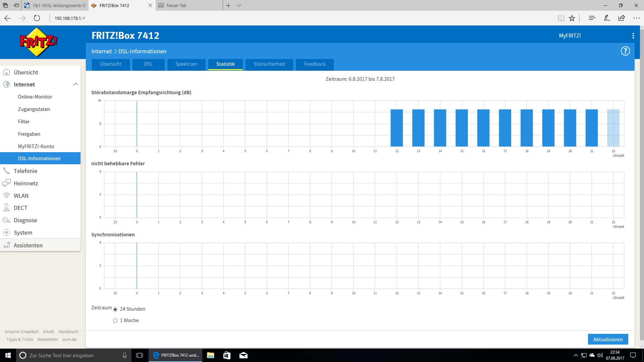Open the browser tab list dropdown arrow
644x362 pixels.
coord(239,5)
